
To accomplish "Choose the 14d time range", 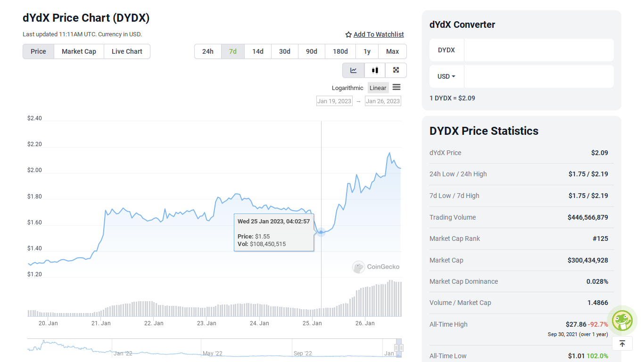I will [258, 51].
